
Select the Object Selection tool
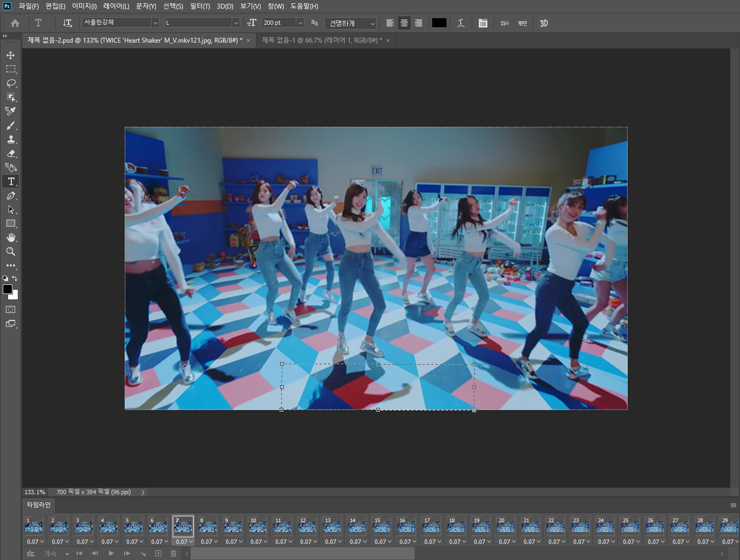(x=11, y=97)
